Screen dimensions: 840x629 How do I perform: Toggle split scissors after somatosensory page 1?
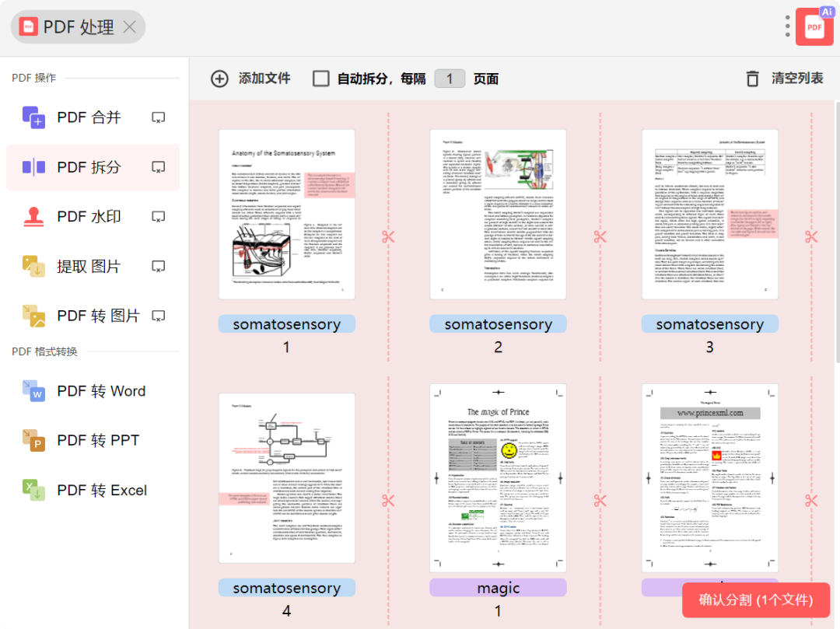(388, 236)
